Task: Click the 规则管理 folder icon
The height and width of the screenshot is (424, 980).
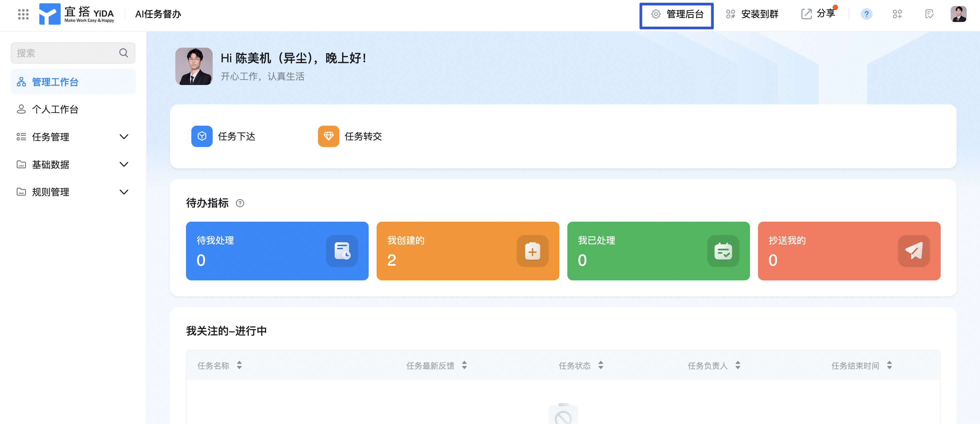Action: coord(21,192)
